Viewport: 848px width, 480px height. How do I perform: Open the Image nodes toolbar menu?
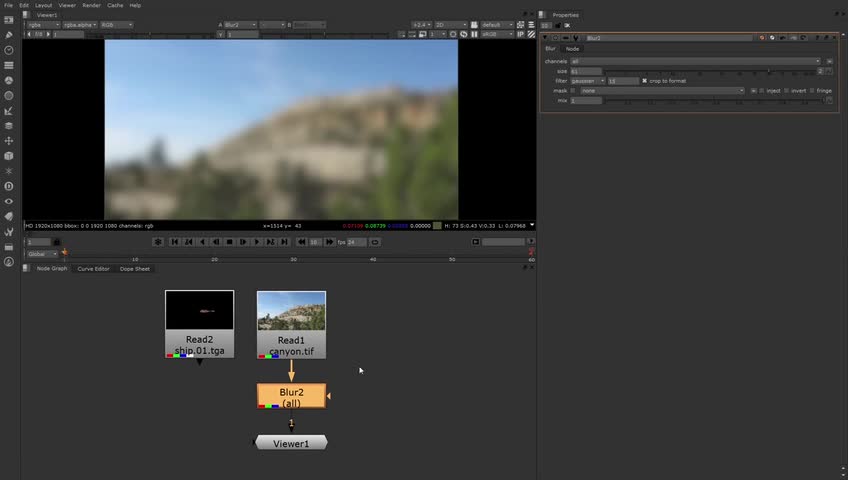(9, 20)
